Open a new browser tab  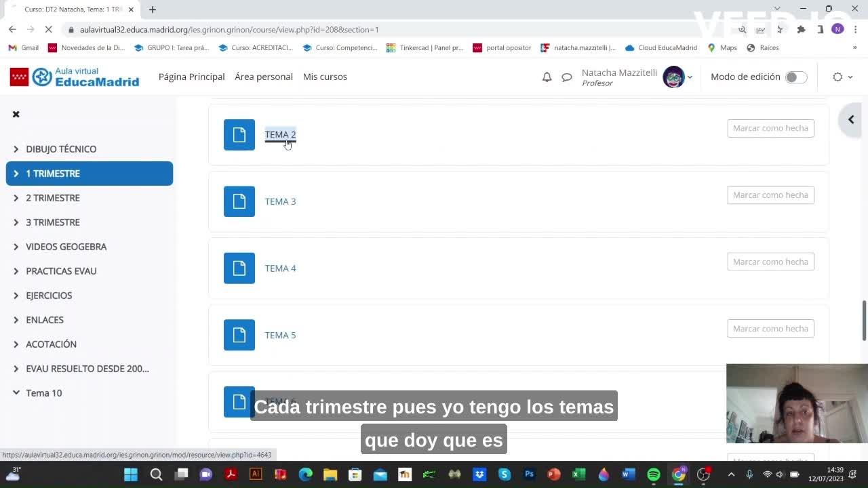[153, 9]
